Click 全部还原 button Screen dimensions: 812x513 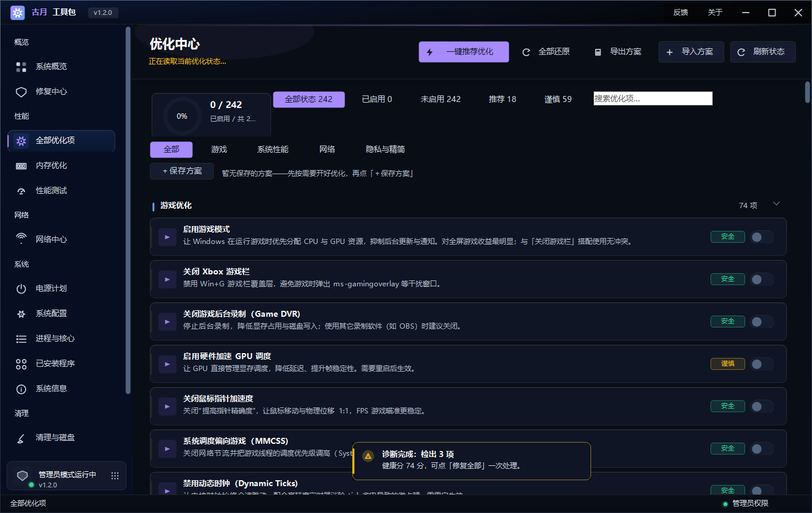point(546,52)
